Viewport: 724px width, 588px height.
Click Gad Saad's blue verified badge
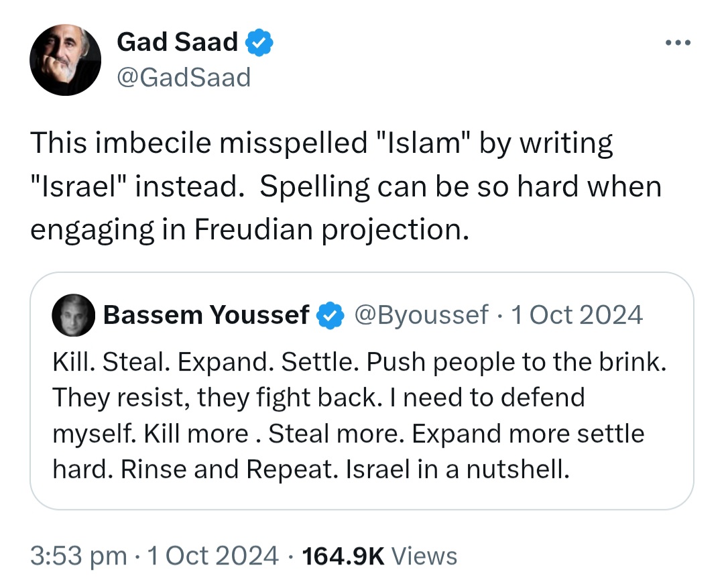(x=258, y=42)
